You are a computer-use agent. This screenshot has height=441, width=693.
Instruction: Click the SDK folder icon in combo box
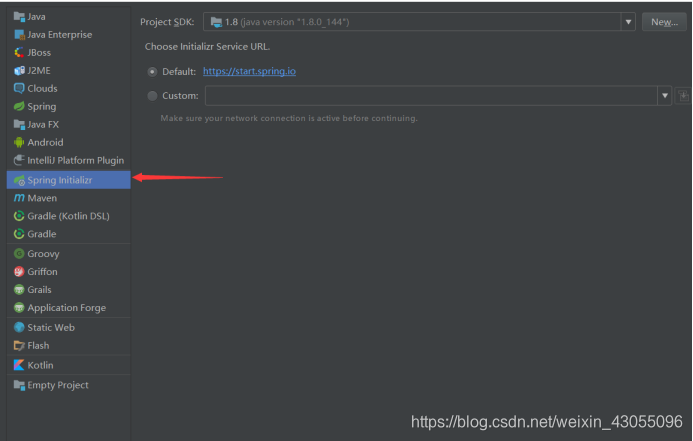pos(216,22)
